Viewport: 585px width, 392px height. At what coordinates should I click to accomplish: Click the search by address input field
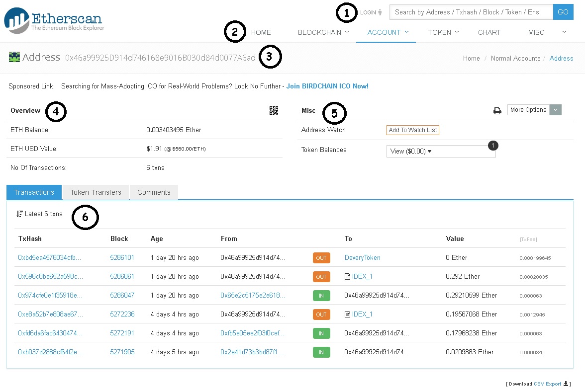[x=470, y=11]
